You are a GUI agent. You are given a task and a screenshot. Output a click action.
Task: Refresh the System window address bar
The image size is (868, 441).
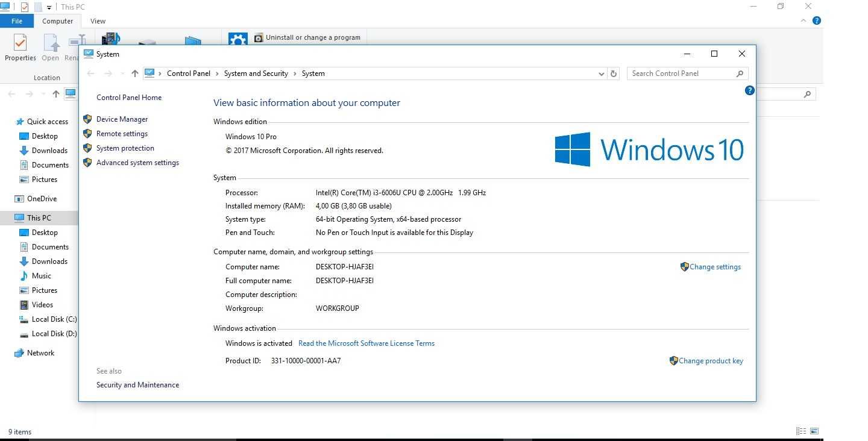614,73
